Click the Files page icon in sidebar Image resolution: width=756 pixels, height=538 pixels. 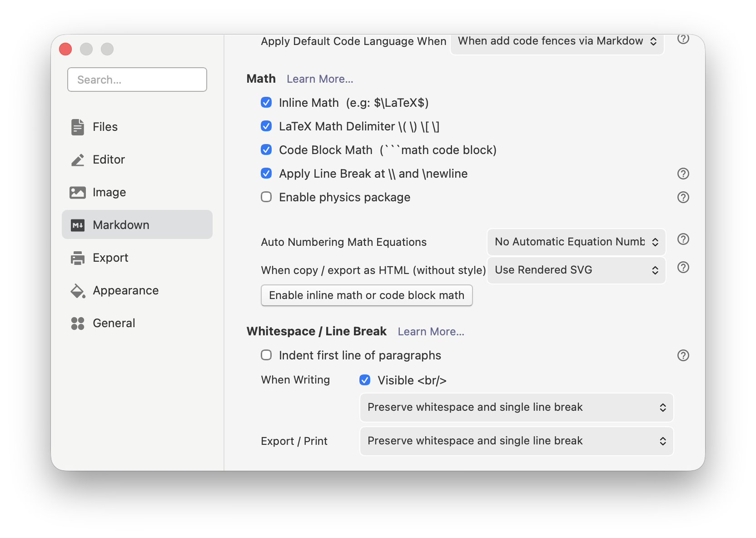tap(78, 127)
